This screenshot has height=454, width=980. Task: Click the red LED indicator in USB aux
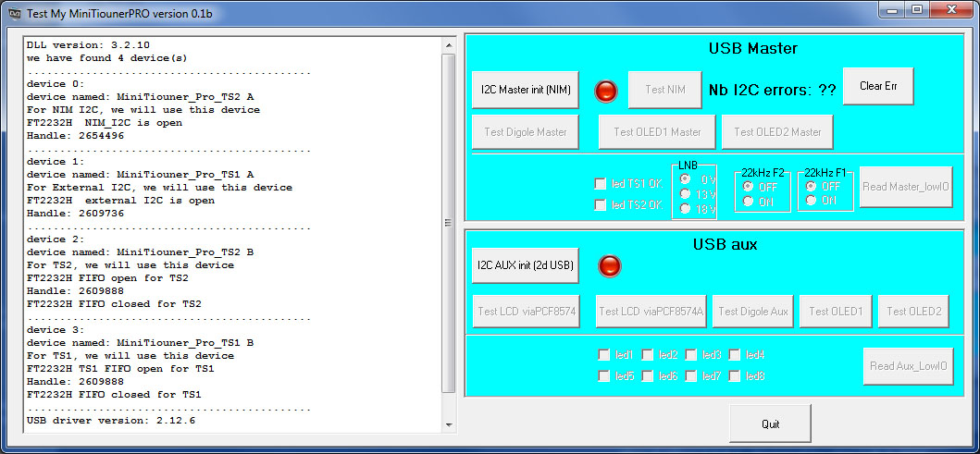click(x=609, y=266)
